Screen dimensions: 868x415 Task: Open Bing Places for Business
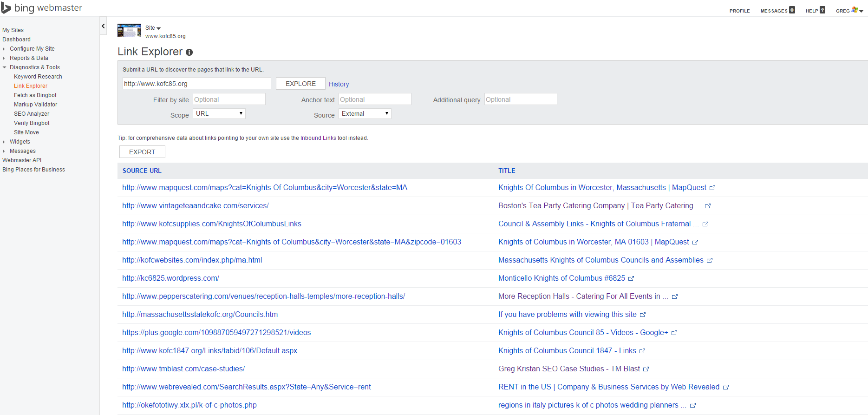click(x=33, y=170)
